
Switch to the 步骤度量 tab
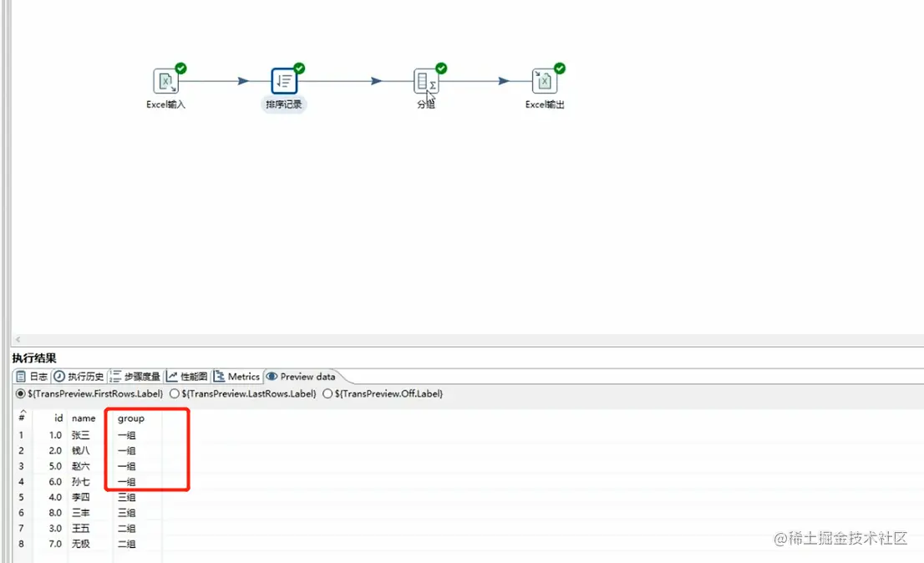click(x=135, y=377)
